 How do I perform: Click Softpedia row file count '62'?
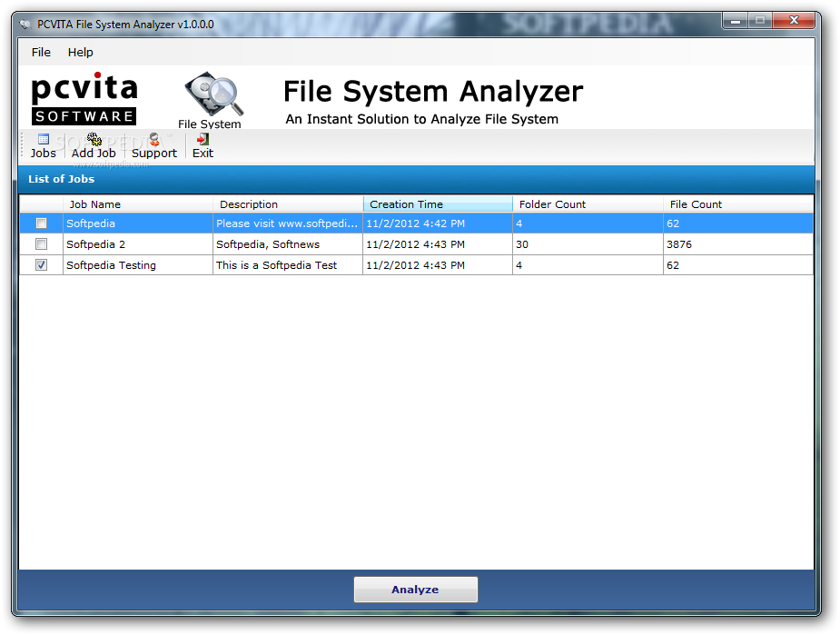tap(738, 223)
